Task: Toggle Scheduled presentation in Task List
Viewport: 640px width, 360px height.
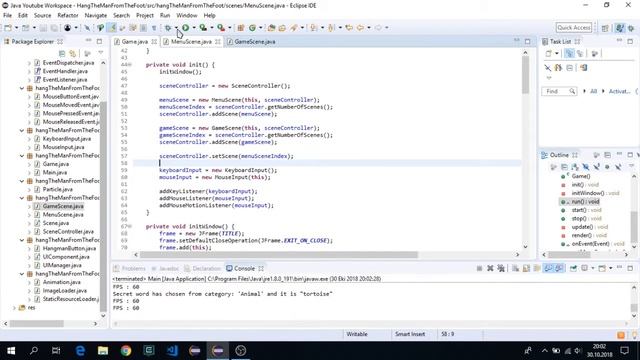Action: [580, 53]
